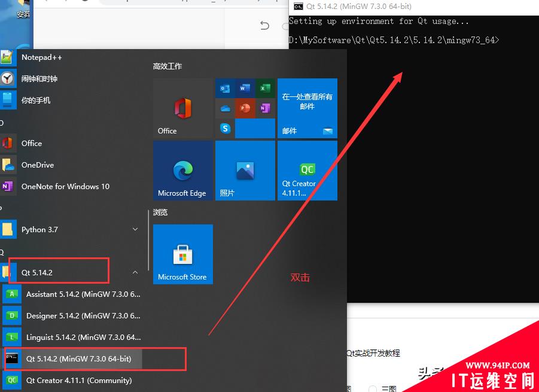Select the 三图 radio button on the page
This screenshot has height=392, width=539.
click(x=373, y=389)
